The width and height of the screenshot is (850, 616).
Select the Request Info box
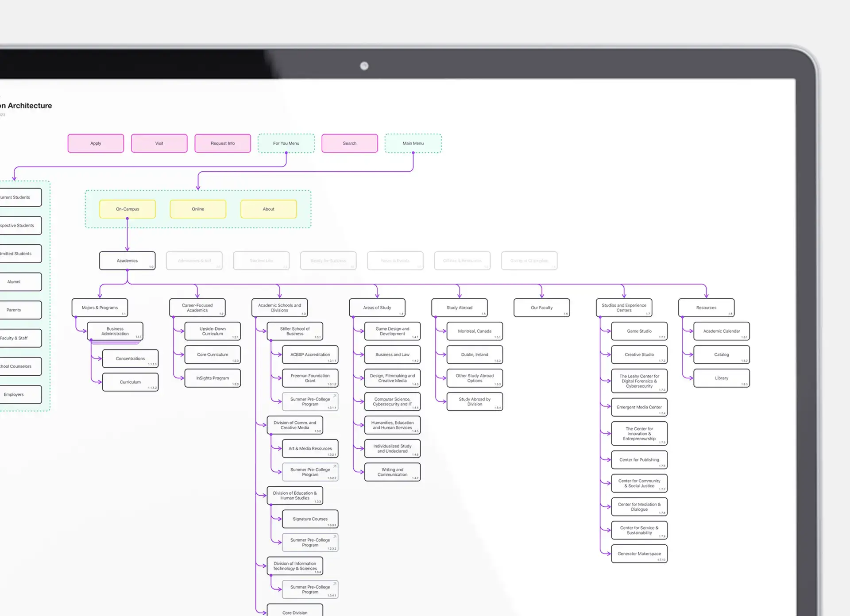coord(223,143)
